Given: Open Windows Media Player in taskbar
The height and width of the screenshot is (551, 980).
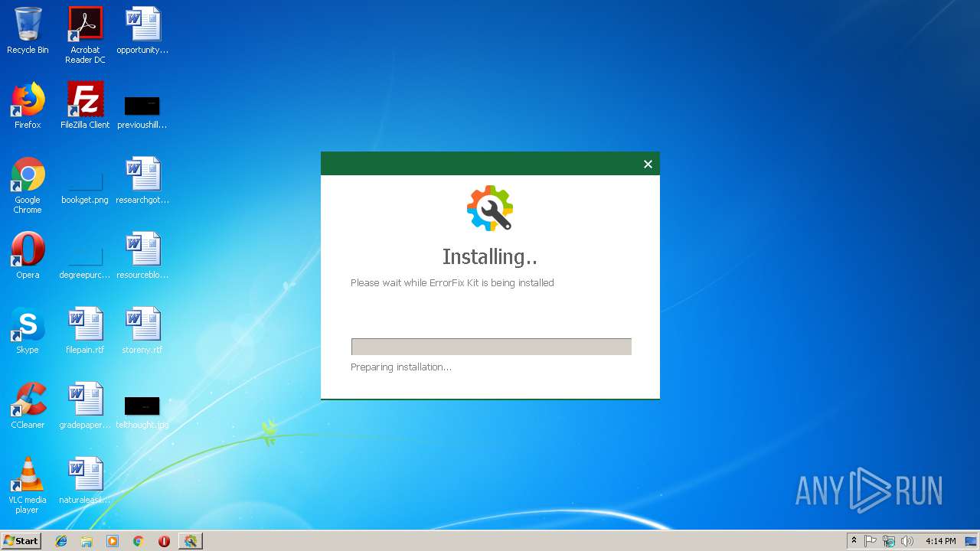Looking at the screenshot, I should tap(113, 541).
